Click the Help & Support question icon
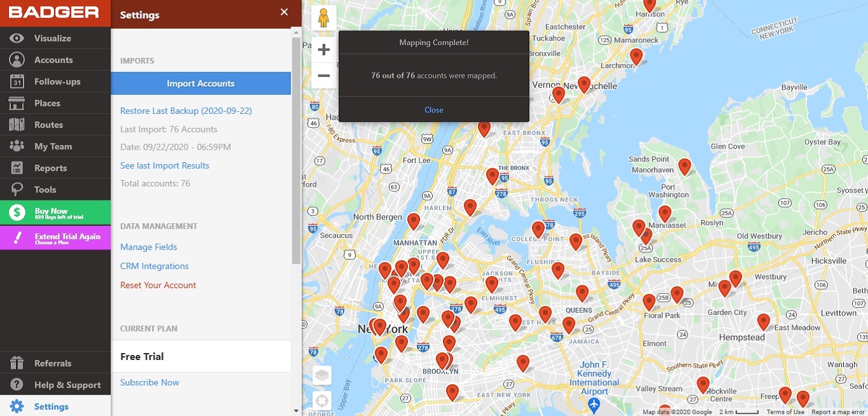 [17, 385]
